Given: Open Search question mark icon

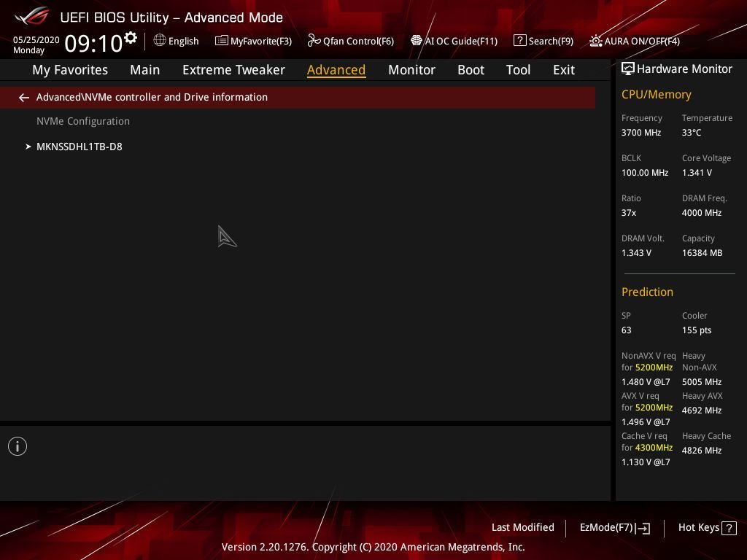Looking at the screenshot, I should point(519,41).
